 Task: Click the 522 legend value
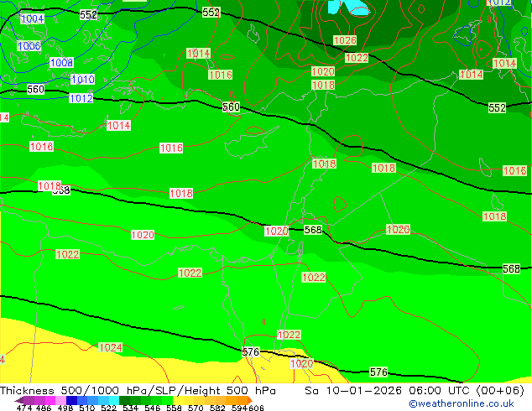pyautogui.click(x=108, y=408)
